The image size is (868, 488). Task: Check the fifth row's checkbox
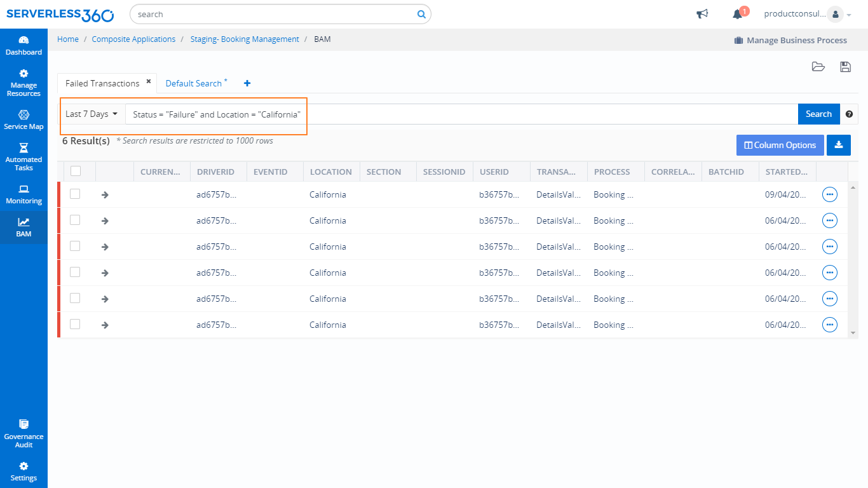tap(75, 298)
